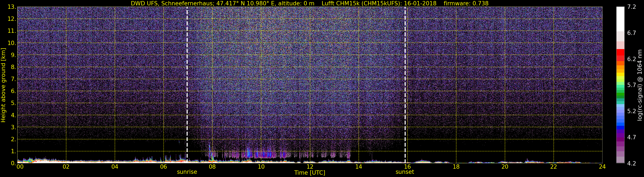Click the height axis tick label '1.'

13,151
